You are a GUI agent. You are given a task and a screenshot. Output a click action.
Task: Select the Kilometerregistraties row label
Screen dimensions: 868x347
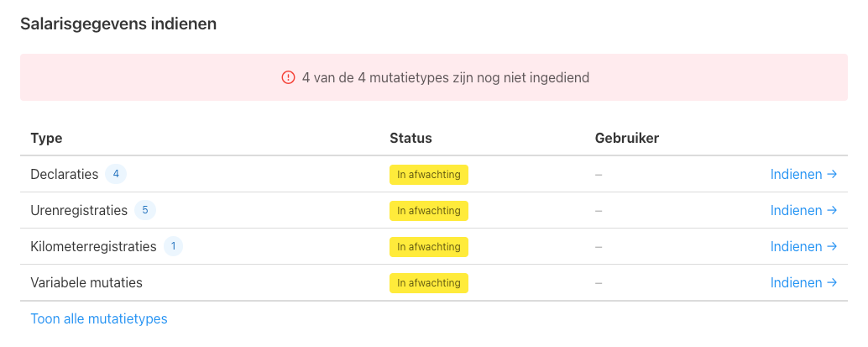tap(93, 246)
